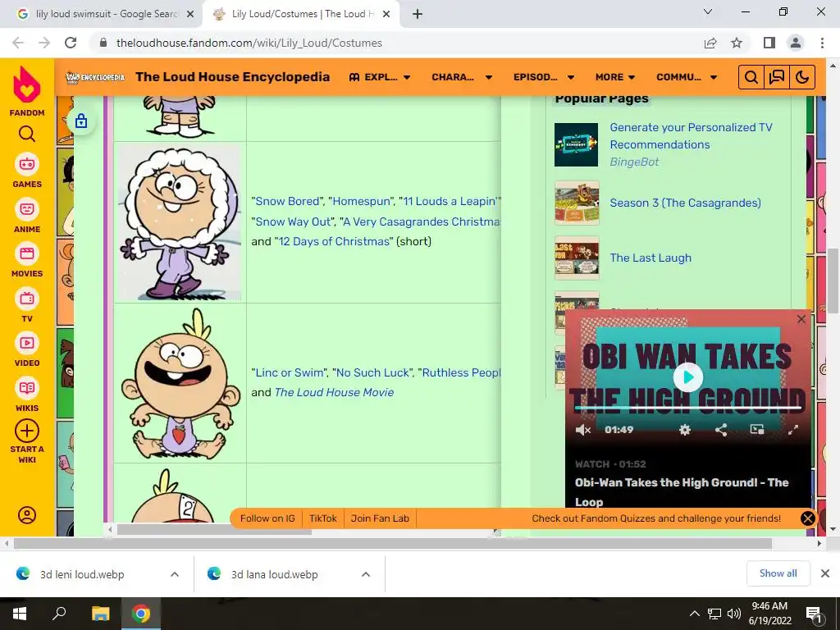The image size is (840, 630).
Task: Open Chrome profile avatar
Action: (796, 43)
